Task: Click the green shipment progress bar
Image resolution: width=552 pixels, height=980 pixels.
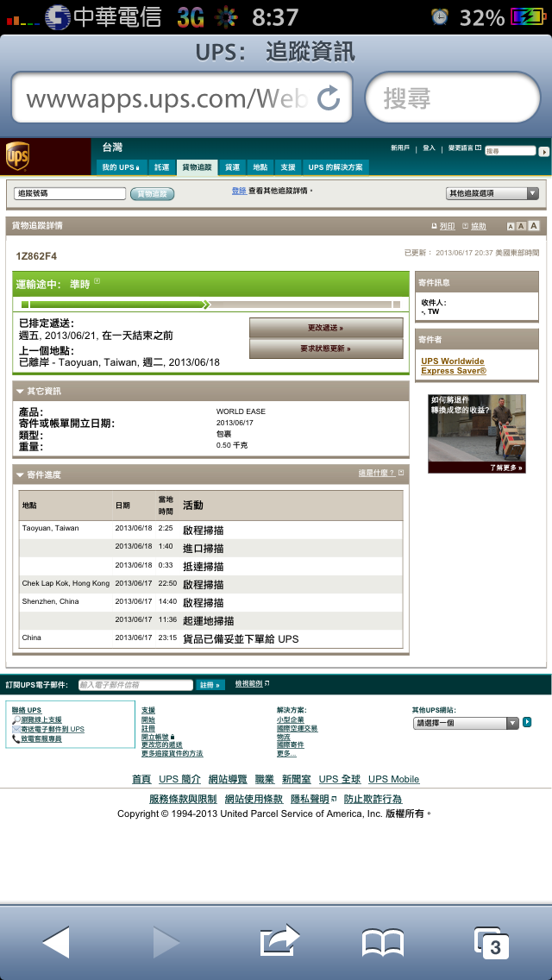Action: click(x=210, y=305)
